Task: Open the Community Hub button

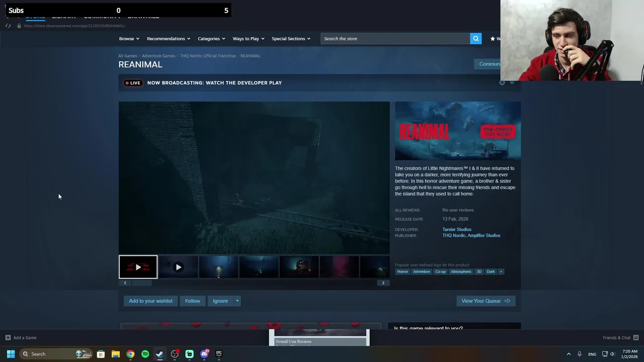Action: 488,64
